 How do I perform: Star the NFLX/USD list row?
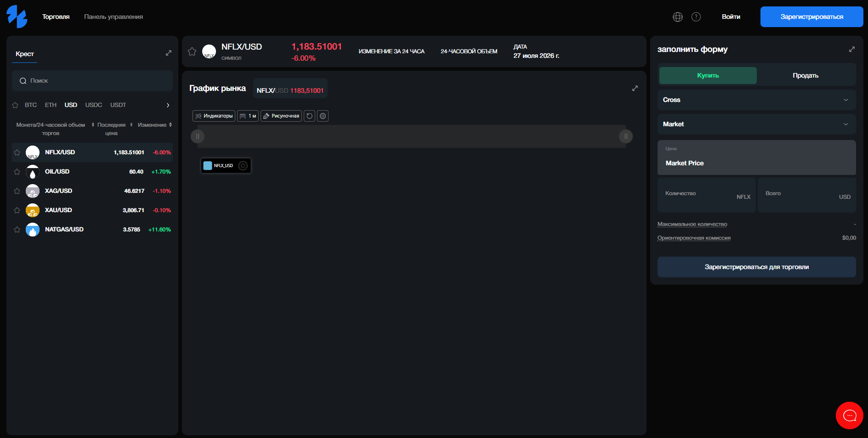pyautogui.click(x=17, y=152)
